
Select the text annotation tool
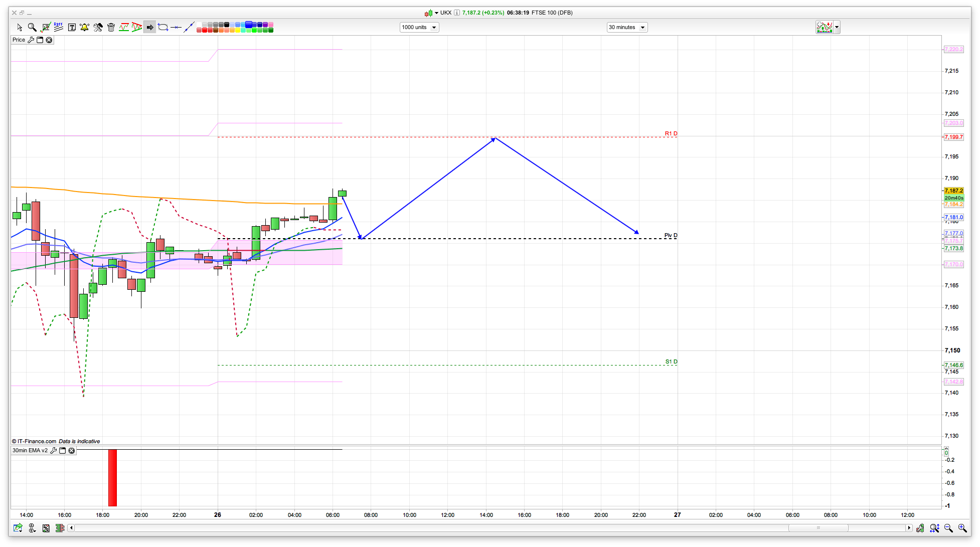click(72, 28)
